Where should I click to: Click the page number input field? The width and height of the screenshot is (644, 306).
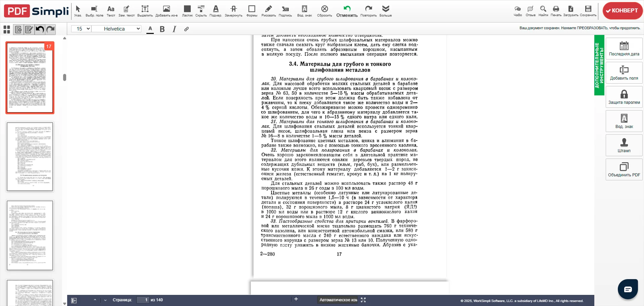(143, 300)
